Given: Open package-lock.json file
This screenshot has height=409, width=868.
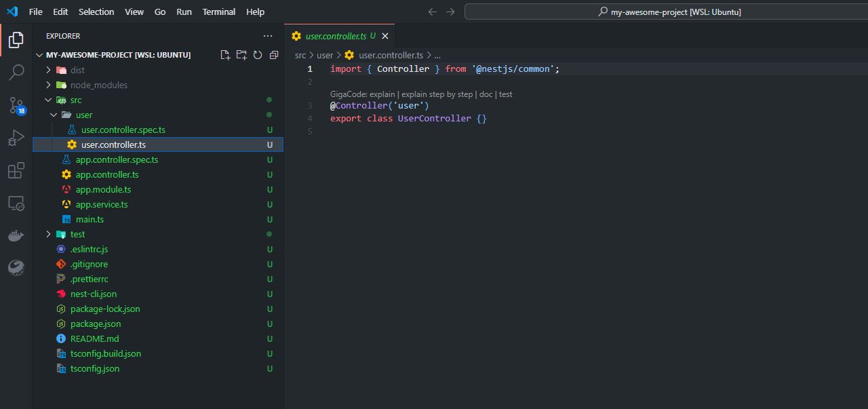Looking at the screenshot, I should coord(158,309).
